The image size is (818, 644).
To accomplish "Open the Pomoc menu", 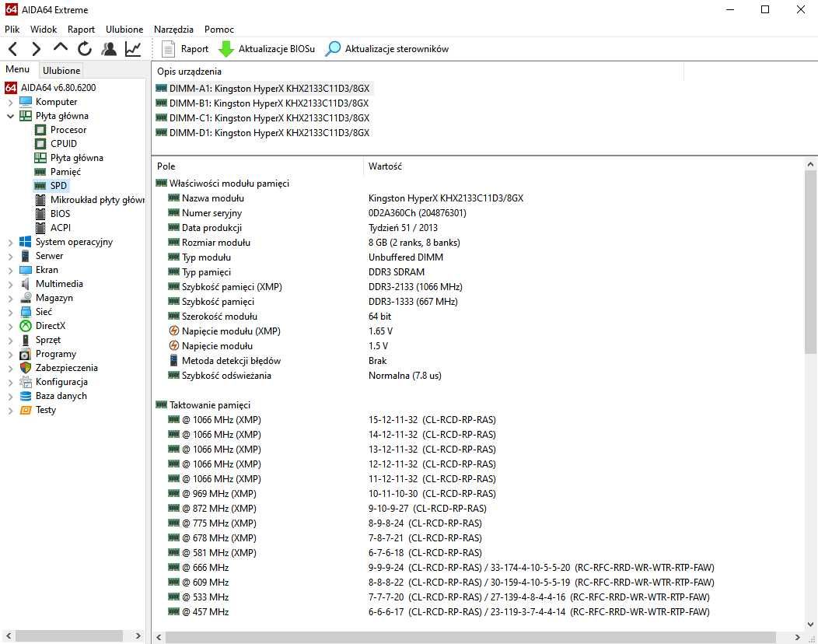I will (x=219, y=30).
